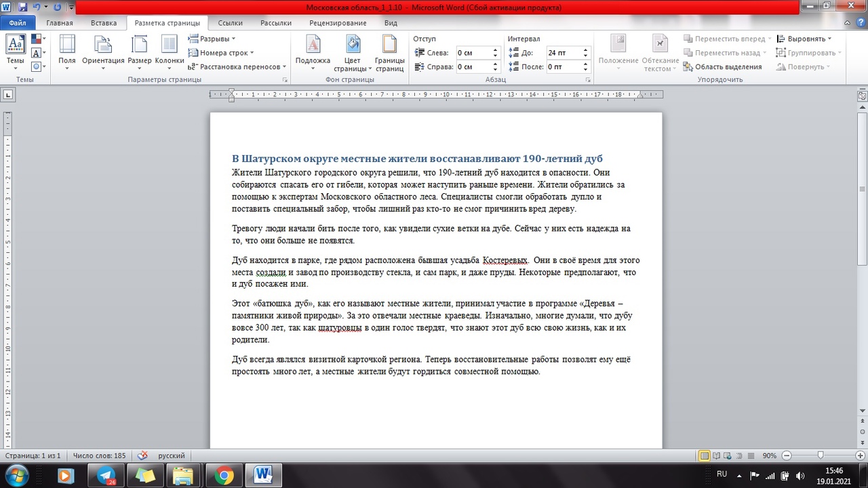Expand the Разрывы breaks dropdown
Image resolution: width=868 pixels, height=488 pixels.
click(x=212, y=39)
